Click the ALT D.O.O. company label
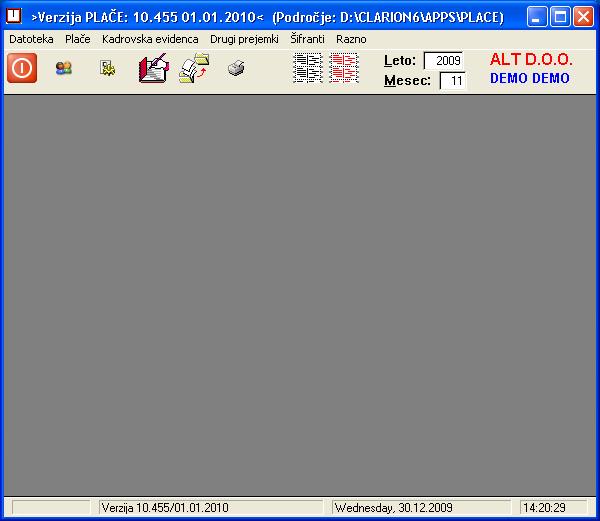600x521 pixels. point(530,60)
